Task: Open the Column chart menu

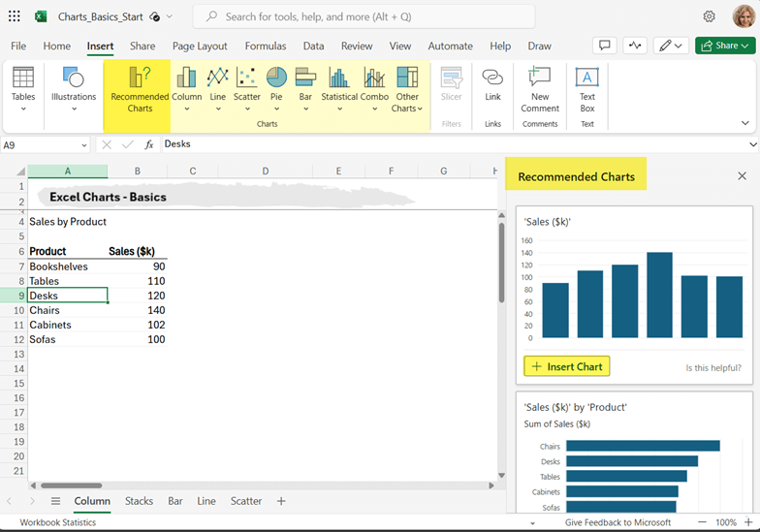Action: (x=186, y=89)
